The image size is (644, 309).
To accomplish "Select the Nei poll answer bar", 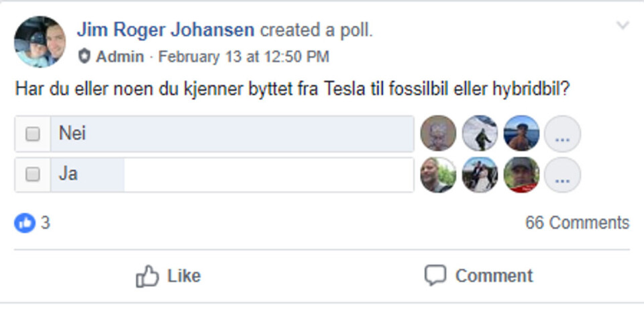I will pos(231,134).
